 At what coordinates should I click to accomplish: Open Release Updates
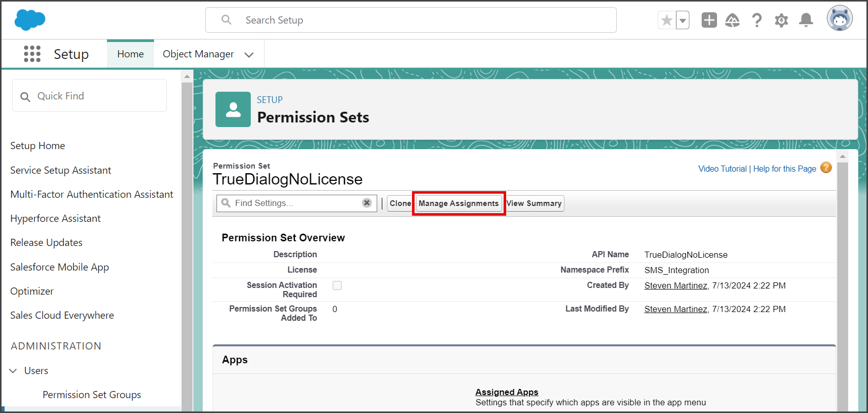click(x=46, y=242)
